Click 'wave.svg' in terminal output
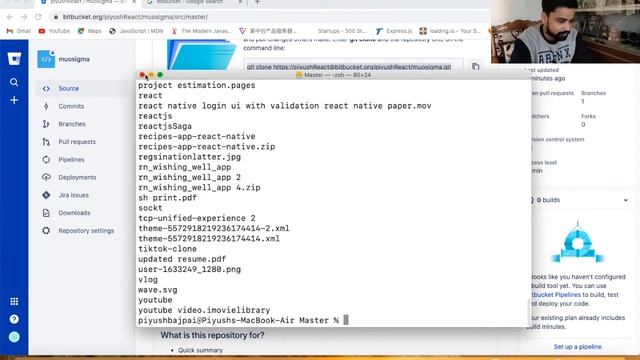The width and height of the screenshot is (640, 360). [x=158, y=290]
